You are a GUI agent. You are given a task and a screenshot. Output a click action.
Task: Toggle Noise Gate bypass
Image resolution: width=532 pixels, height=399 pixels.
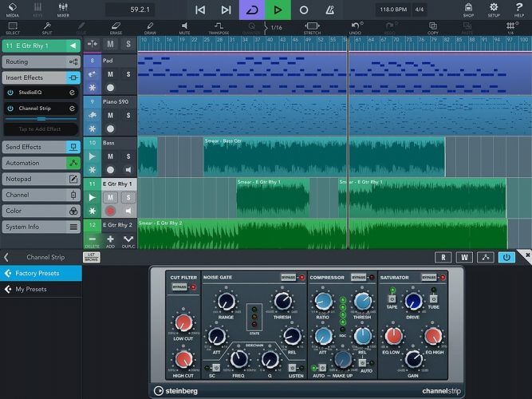pos(289,278)
